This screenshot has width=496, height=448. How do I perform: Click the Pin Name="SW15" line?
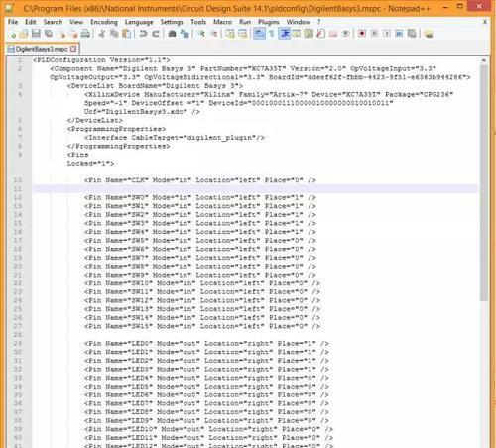(x=202, y=326)
